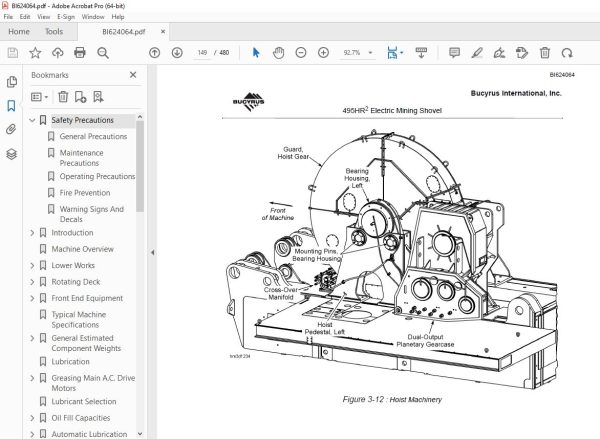Open the Sign document tool
The image size is (600, 439).
click(x=499, y=52)
